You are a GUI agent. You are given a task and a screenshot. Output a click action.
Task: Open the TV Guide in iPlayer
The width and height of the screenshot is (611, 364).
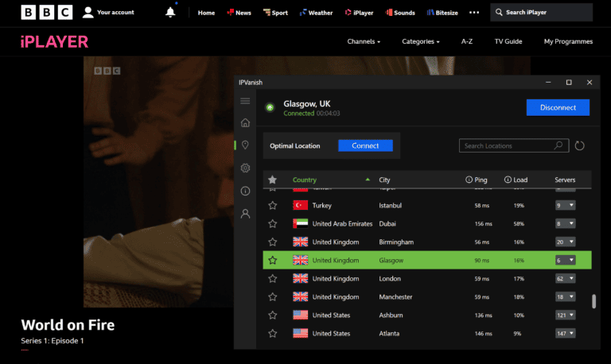coord(508,41)
